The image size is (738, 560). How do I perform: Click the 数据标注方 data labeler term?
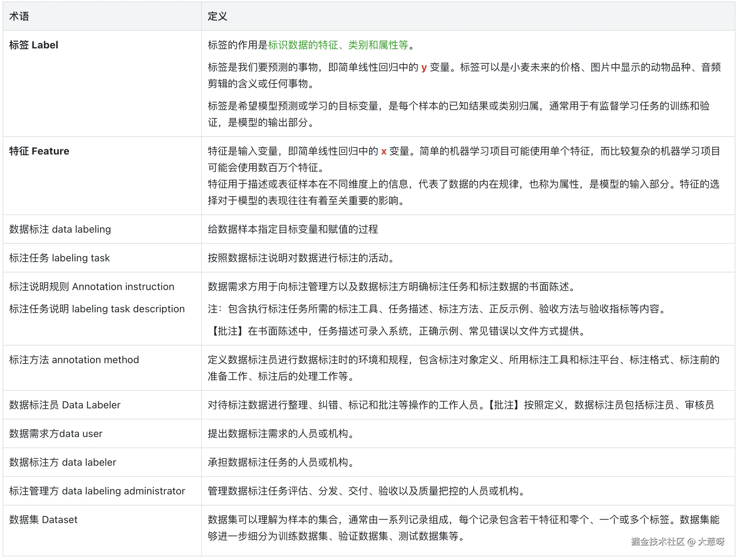[x=62, y=462]
